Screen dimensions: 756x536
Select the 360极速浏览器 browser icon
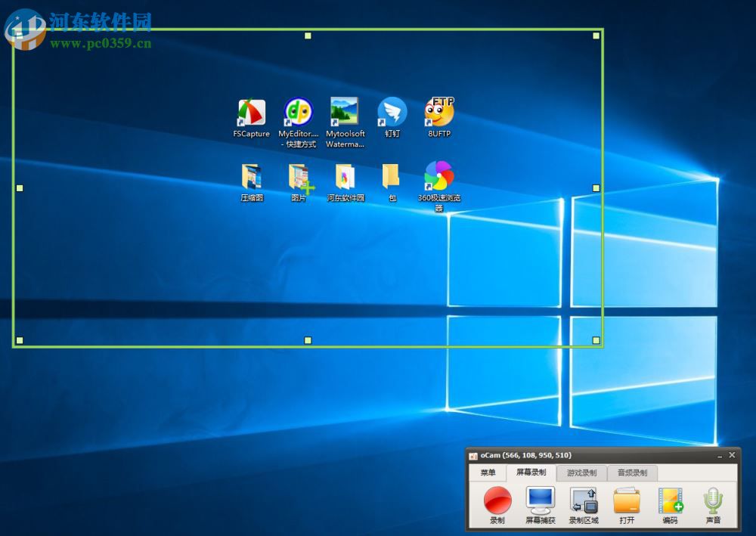(438, 187)
